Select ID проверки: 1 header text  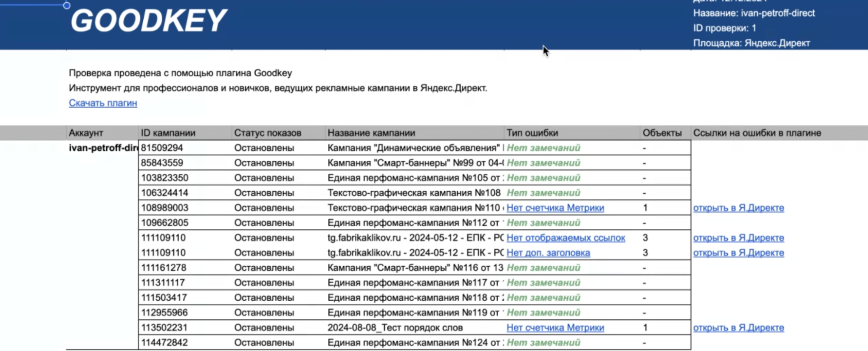coord(724,28)
